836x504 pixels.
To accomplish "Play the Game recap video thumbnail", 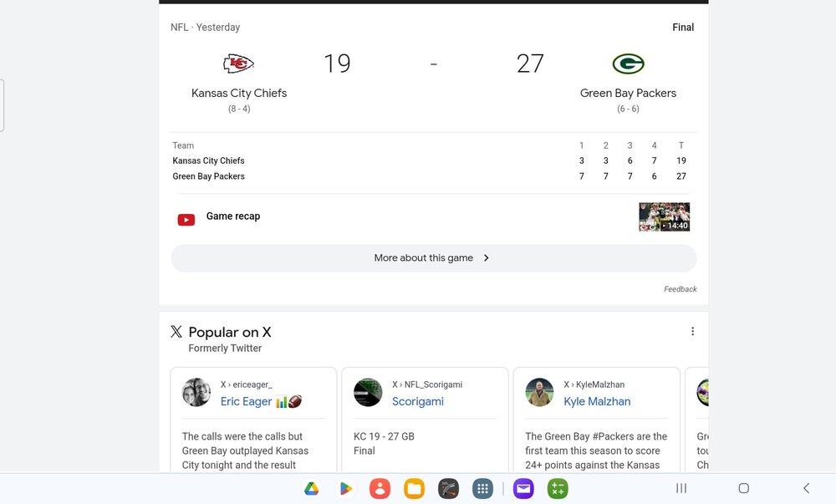I will click(665, 216).
